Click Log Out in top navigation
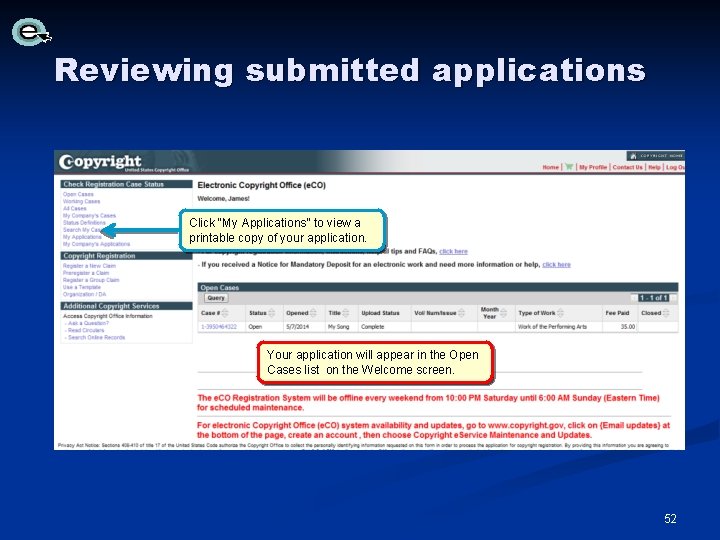The image size is (720, 540). [675, 167]
